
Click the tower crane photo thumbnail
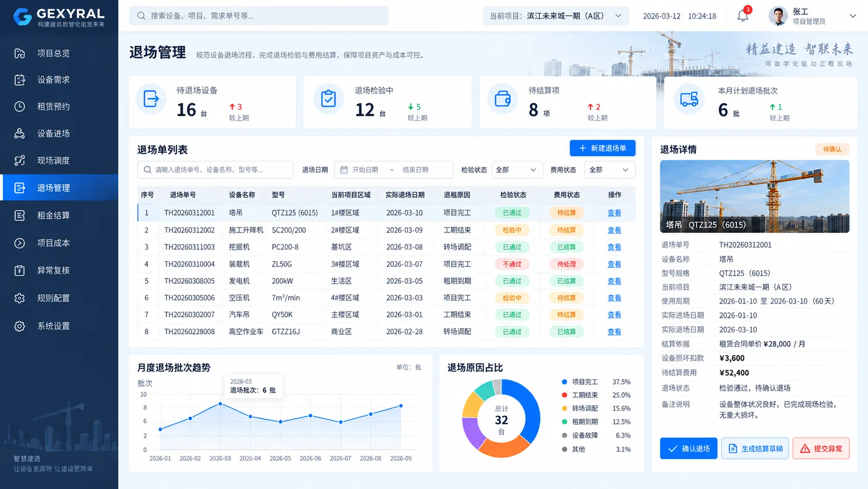(754, 196)
